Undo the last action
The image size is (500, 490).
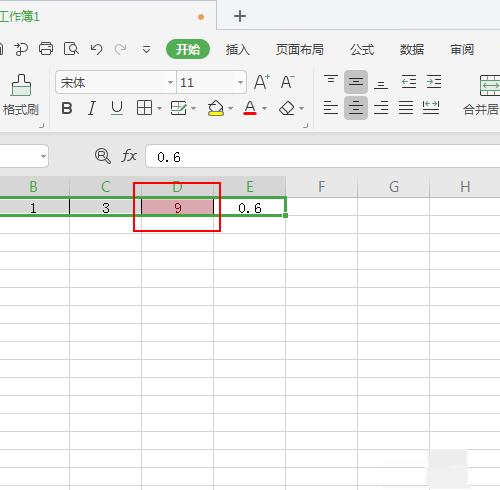point(96,49)
